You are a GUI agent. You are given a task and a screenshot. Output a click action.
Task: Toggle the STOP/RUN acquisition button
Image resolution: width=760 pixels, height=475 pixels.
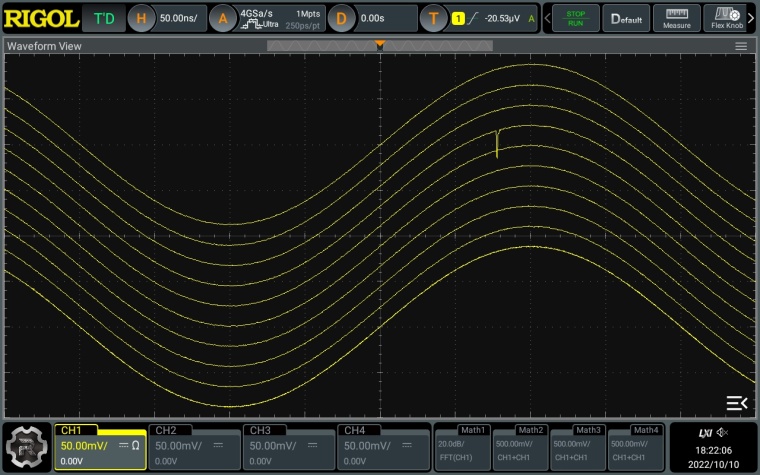click(x=575, y=18)
